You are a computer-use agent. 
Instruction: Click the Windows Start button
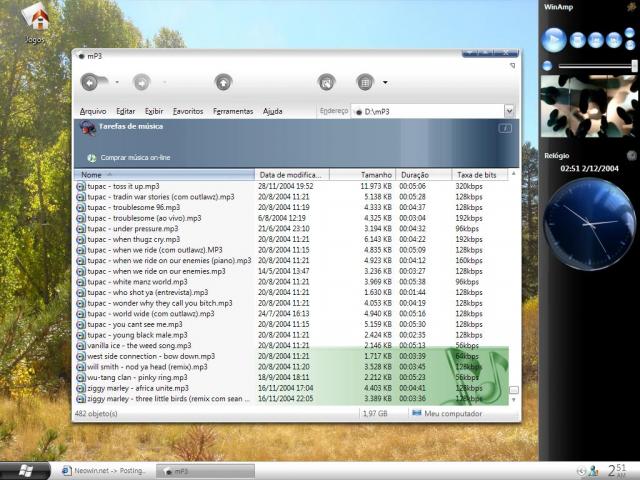coord(25,471)
